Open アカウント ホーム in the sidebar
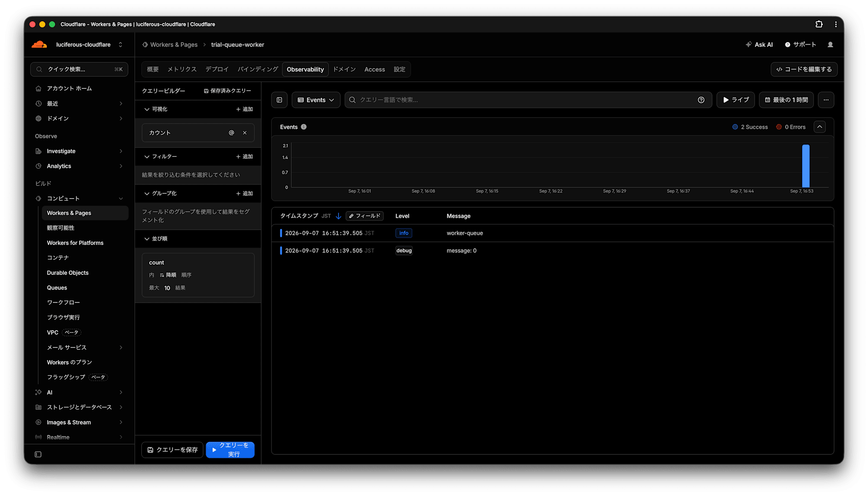This screenshot has width=868, height=496. point(69,88)
